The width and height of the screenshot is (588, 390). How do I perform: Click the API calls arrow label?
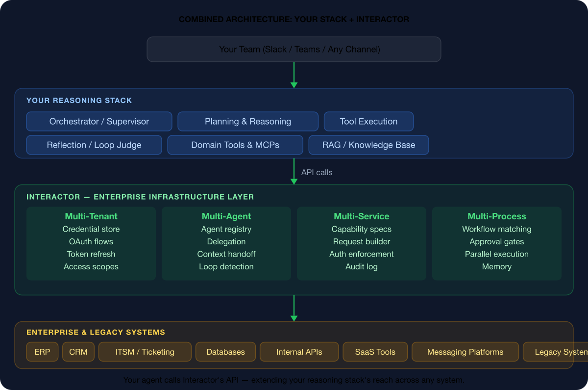point(317,172)
